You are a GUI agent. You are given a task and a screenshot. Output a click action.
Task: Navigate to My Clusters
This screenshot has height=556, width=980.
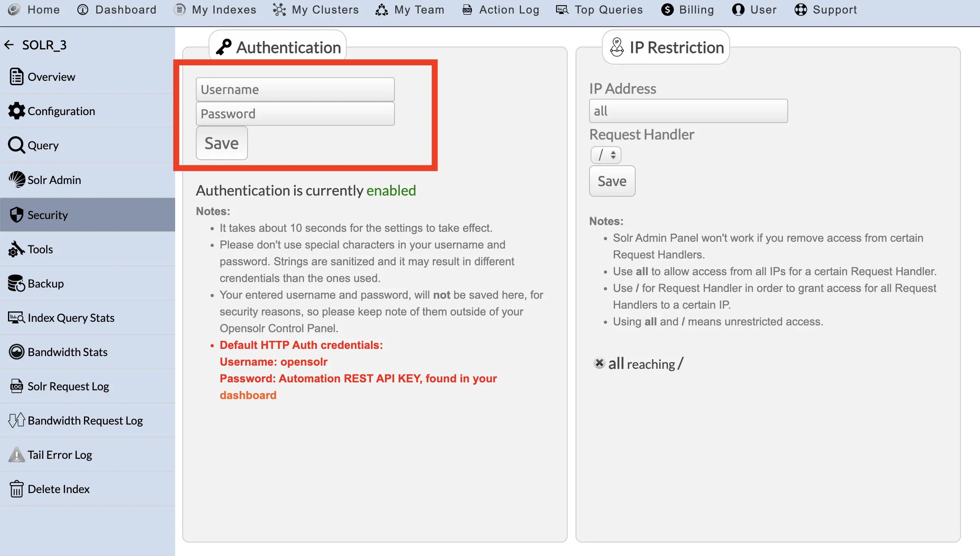coord(314,10)
